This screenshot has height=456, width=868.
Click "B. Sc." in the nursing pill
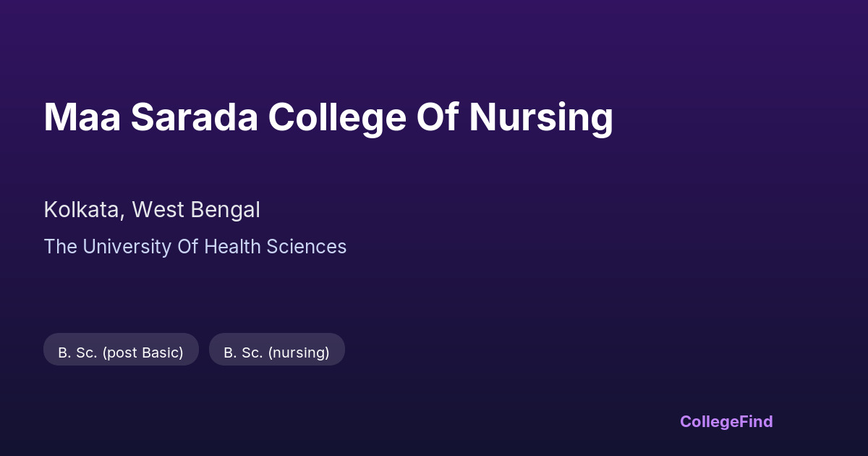(243, 352)
